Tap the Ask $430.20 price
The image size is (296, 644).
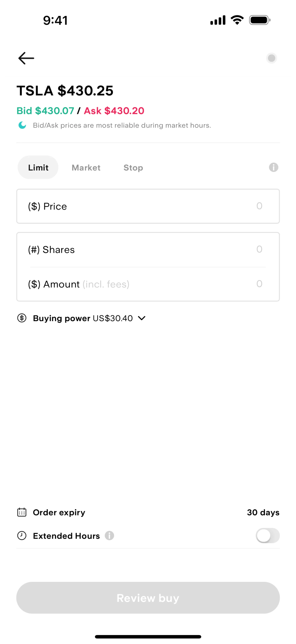click(114, 111)
